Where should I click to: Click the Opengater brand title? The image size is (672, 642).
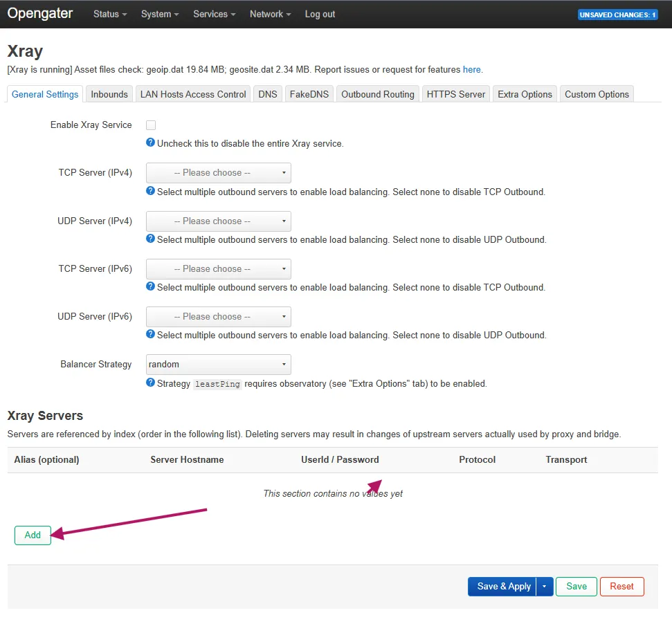[40, 13]
